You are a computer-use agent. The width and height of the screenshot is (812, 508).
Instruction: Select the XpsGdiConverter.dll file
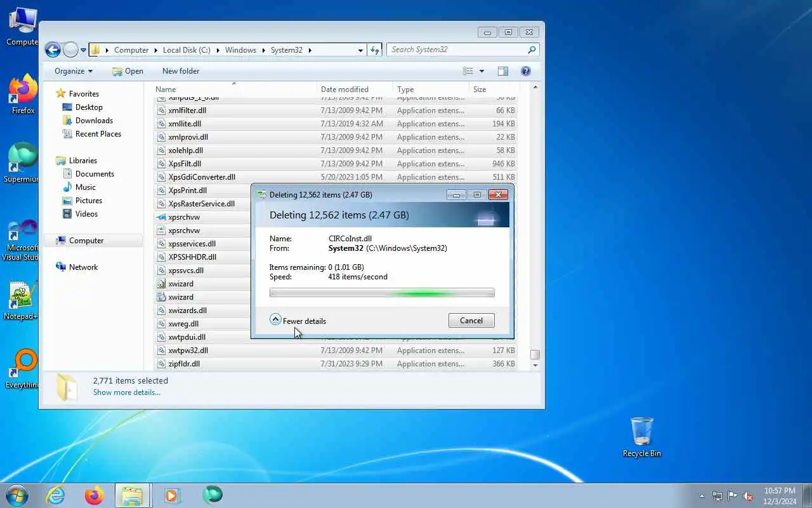point(336,177)
